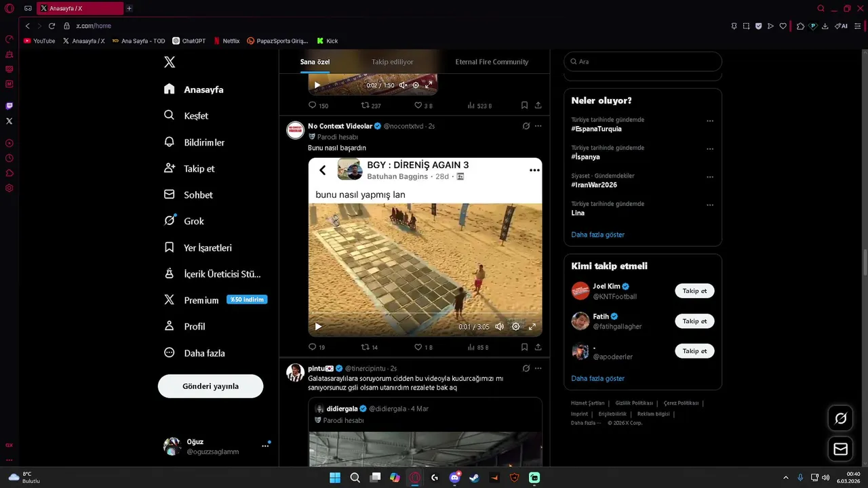Expand top video to fullscreen

pyautogui.click(x=429, y=85)
